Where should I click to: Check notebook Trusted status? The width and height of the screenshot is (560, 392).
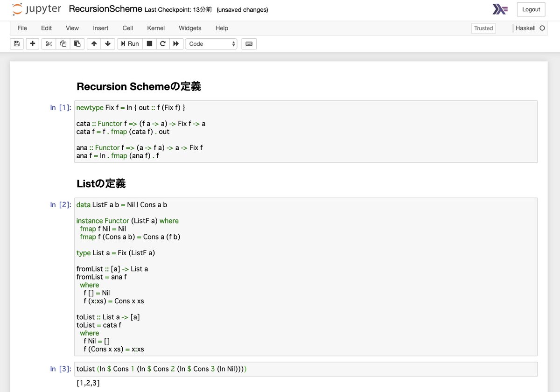click(483, 28)
